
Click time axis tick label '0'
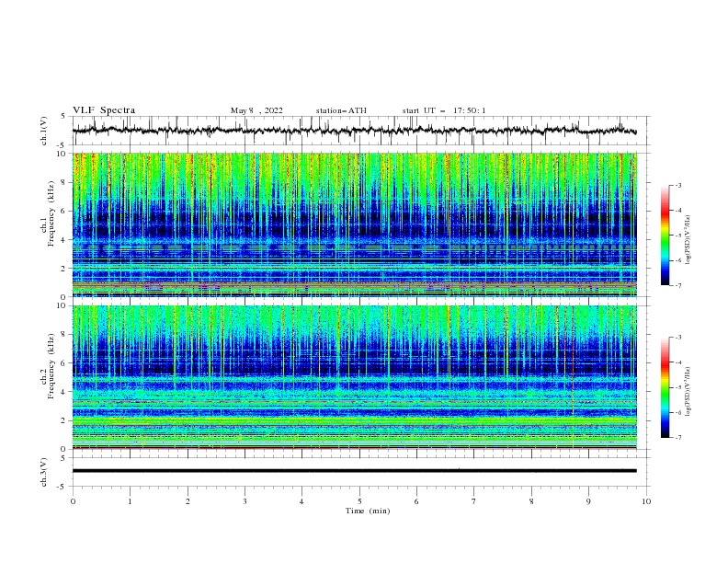[73, 501]
